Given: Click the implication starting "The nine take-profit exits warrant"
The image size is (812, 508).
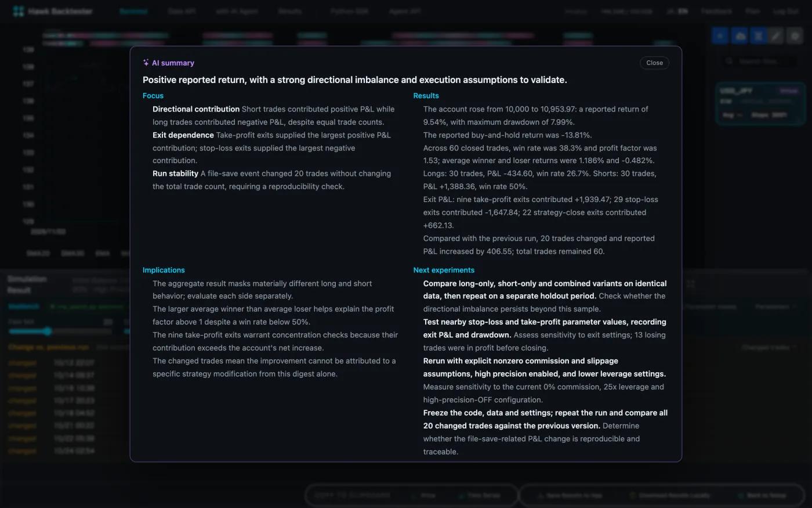Looking at the screenshot, I should (x=275, y=341).
